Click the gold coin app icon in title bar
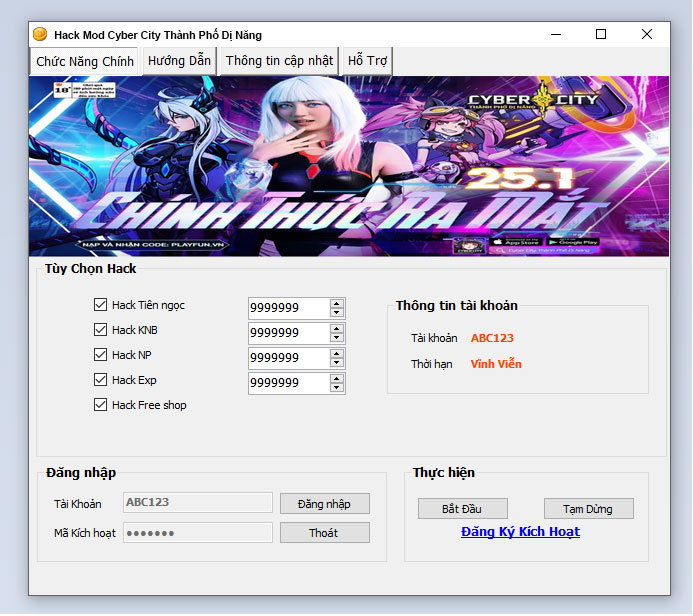 [40, 34]
